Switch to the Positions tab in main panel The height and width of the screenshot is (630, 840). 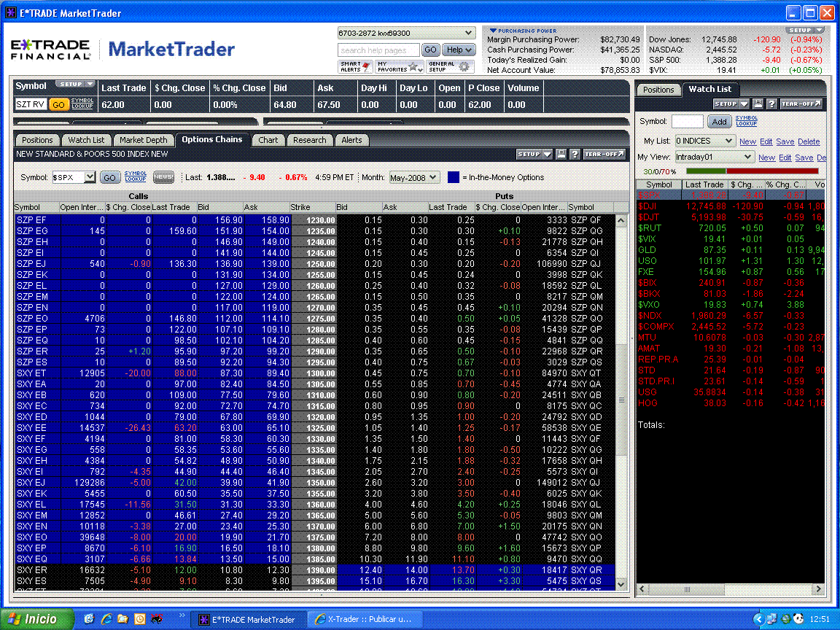pos(37,140)
